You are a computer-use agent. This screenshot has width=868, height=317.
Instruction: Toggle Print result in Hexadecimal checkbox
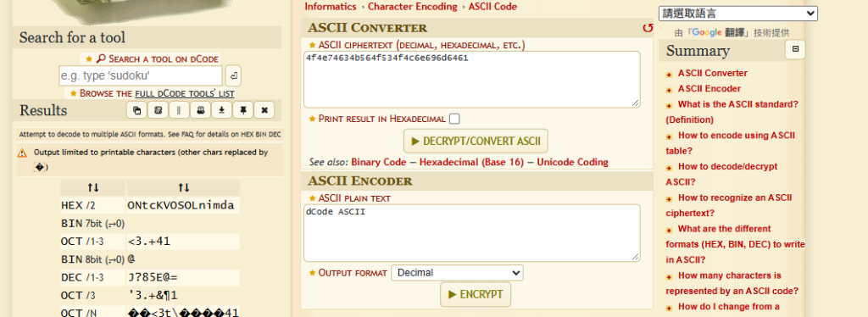click(454, 119)
